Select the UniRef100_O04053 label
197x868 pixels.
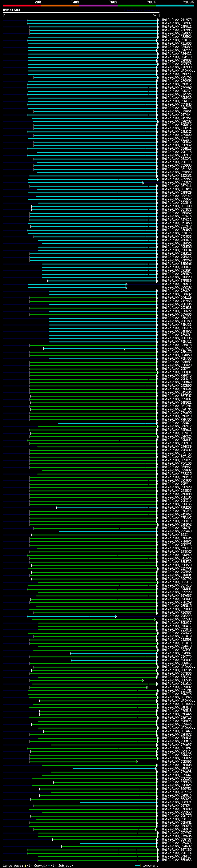tap(177, 355)
